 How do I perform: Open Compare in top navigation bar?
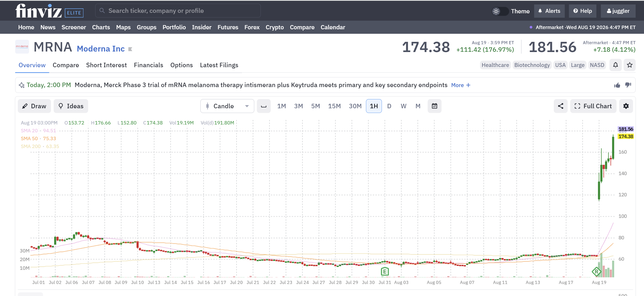point(302,27)
